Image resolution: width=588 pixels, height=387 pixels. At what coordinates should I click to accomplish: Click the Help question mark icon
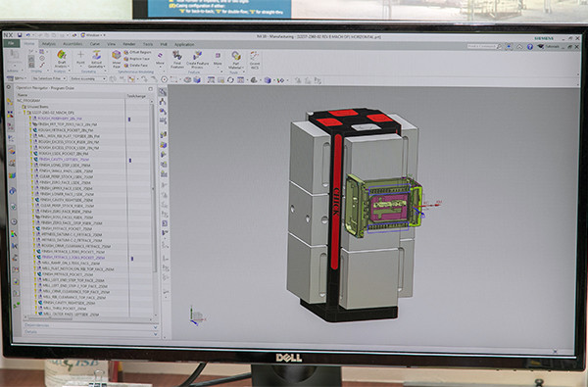(530, 47)
